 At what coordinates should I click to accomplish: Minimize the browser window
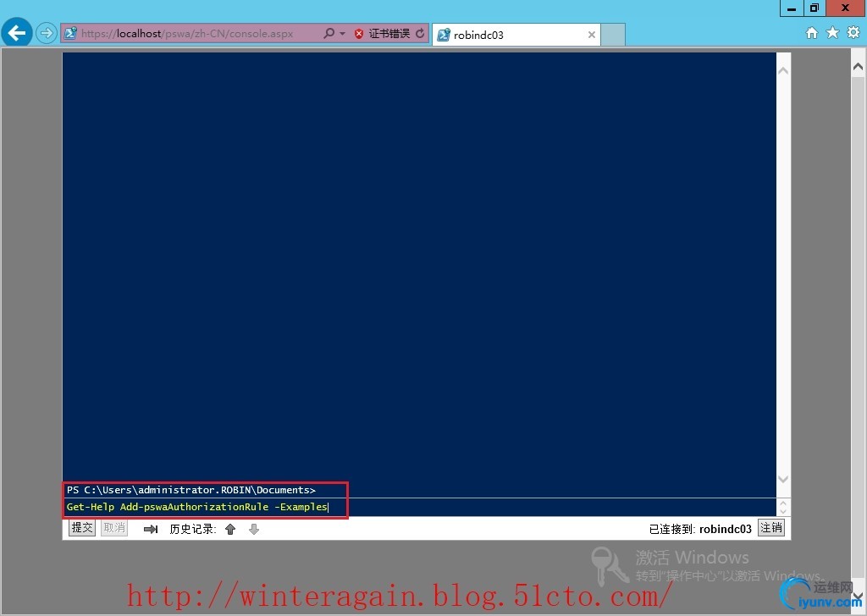[792, 8]
